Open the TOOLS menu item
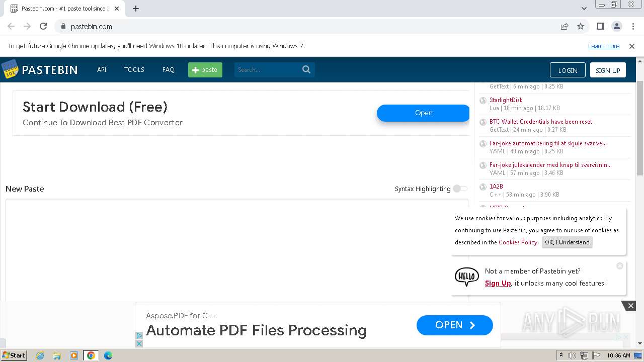 point(134,70)
